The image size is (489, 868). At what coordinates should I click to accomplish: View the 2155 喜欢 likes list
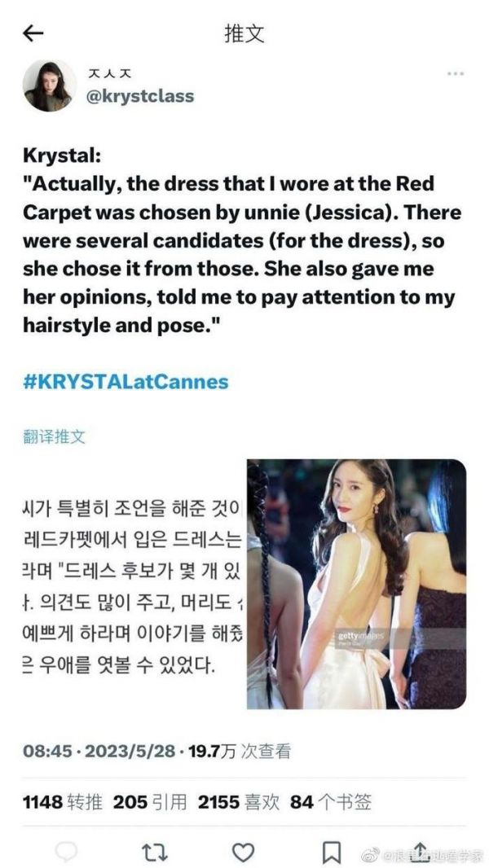[x=239, y=801]
